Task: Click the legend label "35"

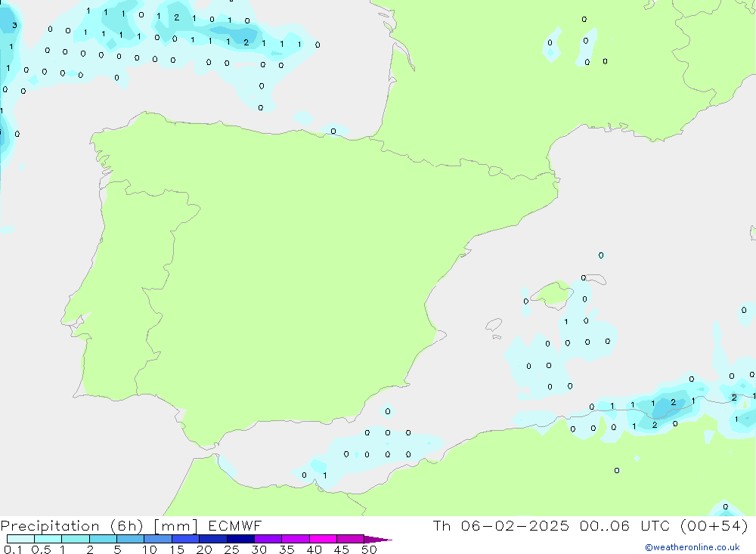Action: coord(287,549)
